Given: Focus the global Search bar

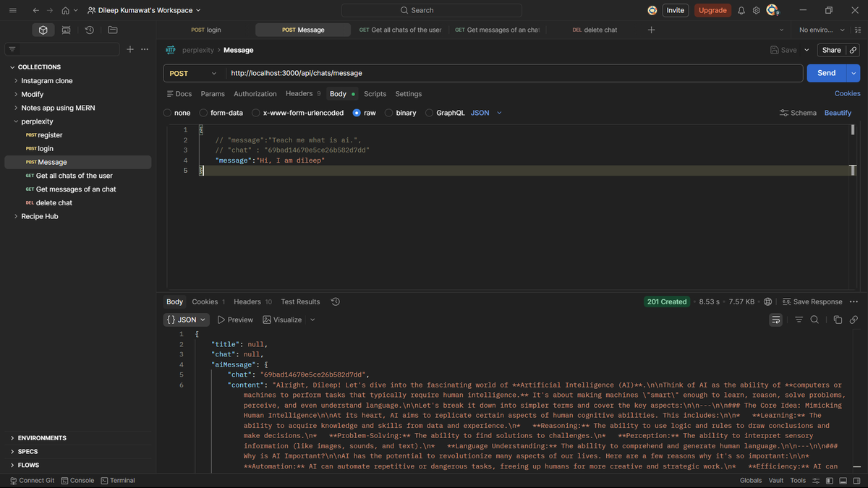Looking at the screenshot, I should (x=431, y=10).
